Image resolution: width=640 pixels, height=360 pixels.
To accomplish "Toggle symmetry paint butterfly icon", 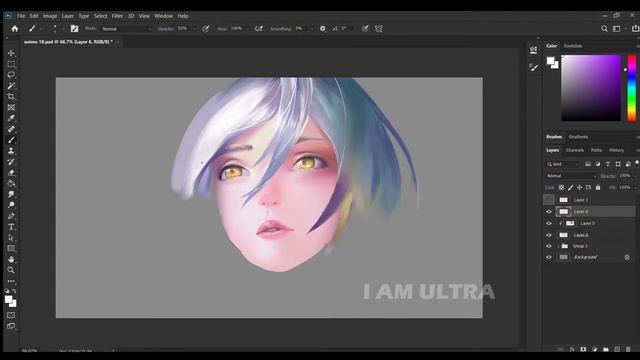I will click(x=379, y=29).
